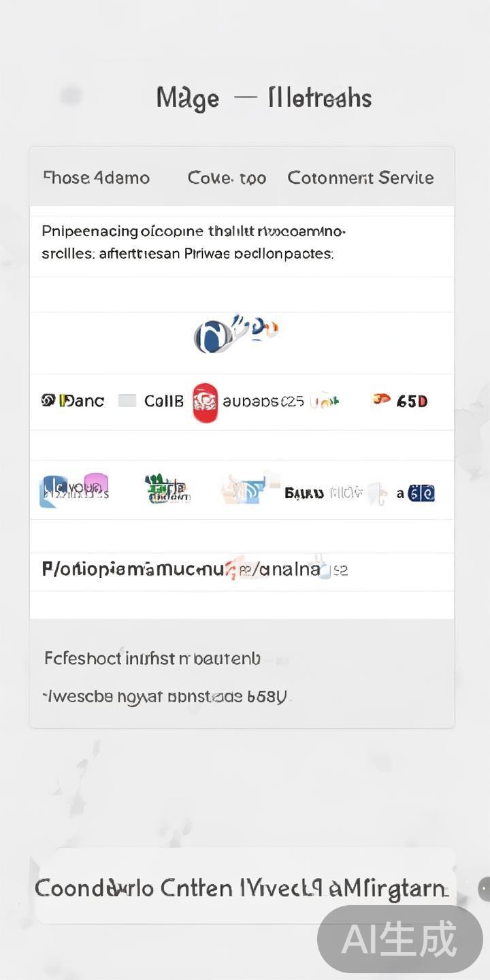
Task: Select the green brand logo
Action: pos(167,489)
